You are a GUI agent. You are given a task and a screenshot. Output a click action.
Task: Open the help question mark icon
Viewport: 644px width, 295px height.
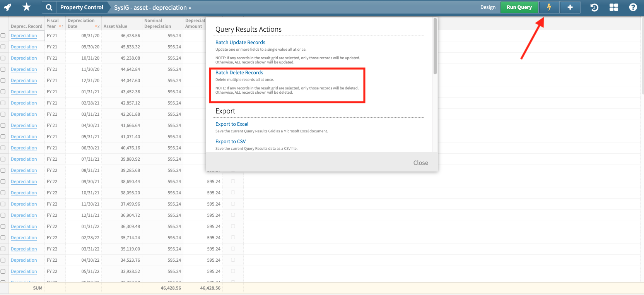(x=633, y=7)
